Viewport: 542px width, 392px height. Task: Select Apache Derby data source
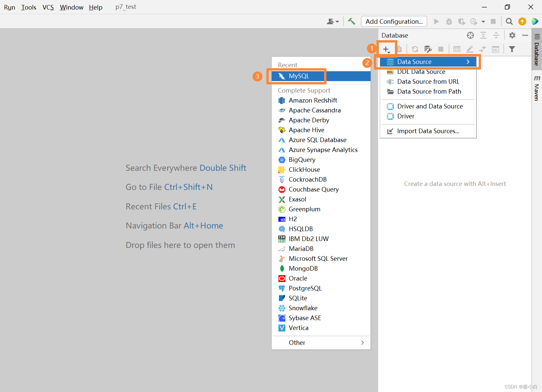pyautogui.click(x=321, y=120)
